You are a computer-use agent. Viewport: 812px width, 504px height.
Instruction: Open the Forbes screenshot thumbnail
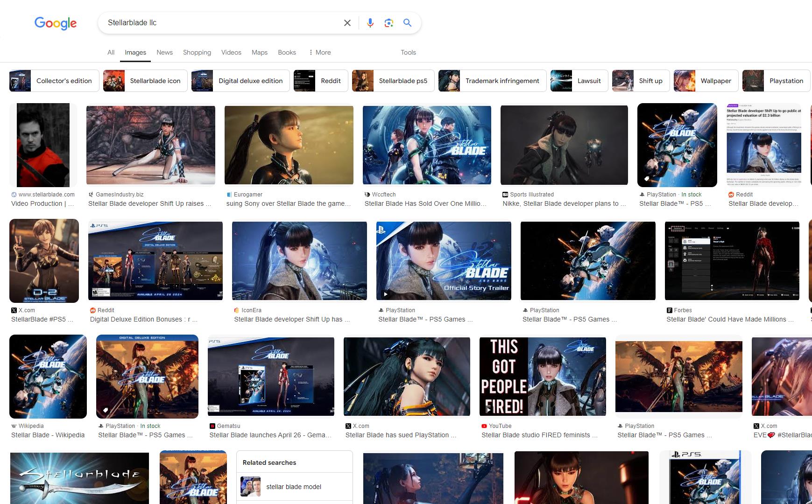tap(732, 261)
